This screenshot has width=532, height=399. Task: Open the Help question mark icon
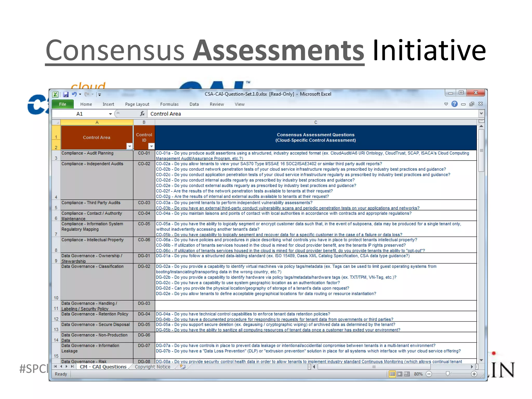[454, 104]
